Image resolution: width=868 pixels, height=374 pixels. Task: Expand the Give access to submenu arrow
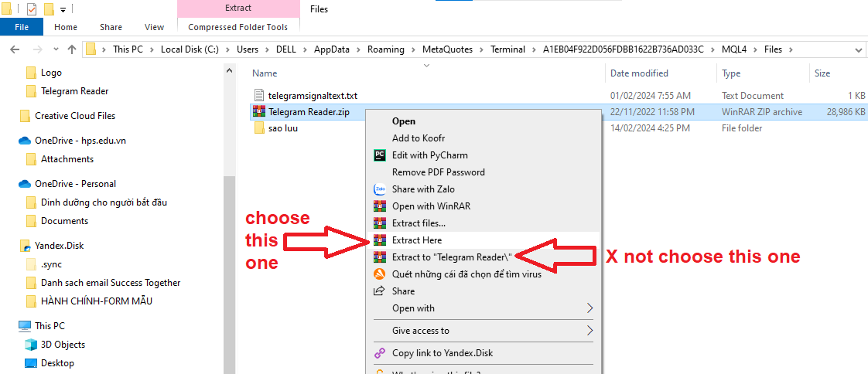(x=590, y=331)
